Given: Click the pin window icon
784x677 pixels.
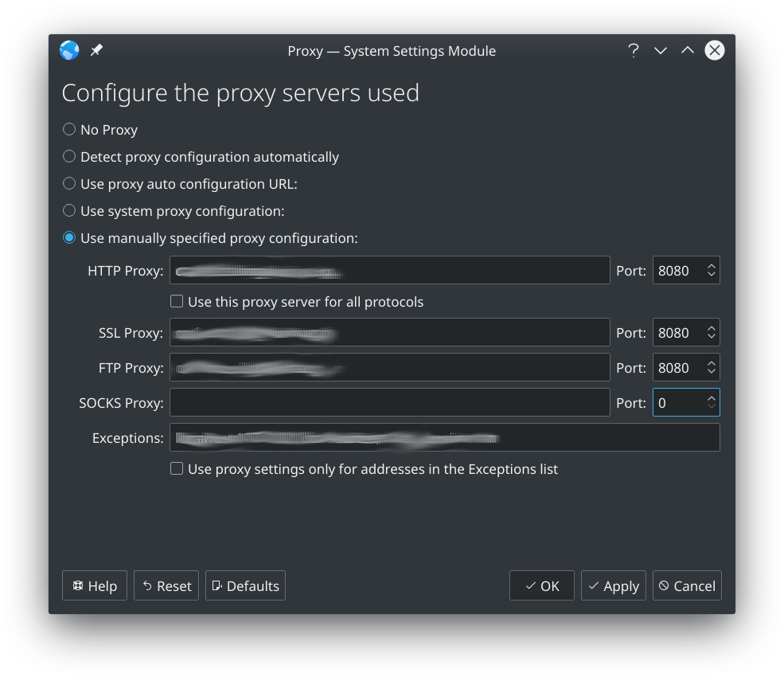Looking at the screenshot, I should [x=96, y=50].
